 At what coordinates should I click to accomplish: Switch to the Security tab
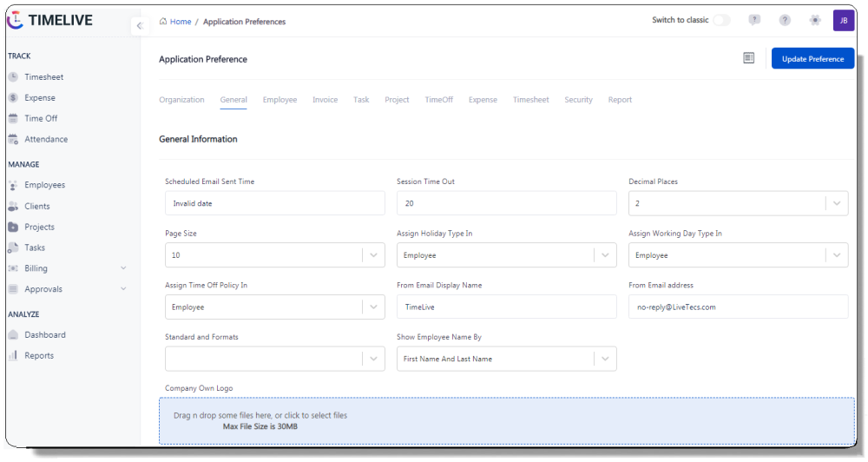pyautogui.click(x=578, y=100)
